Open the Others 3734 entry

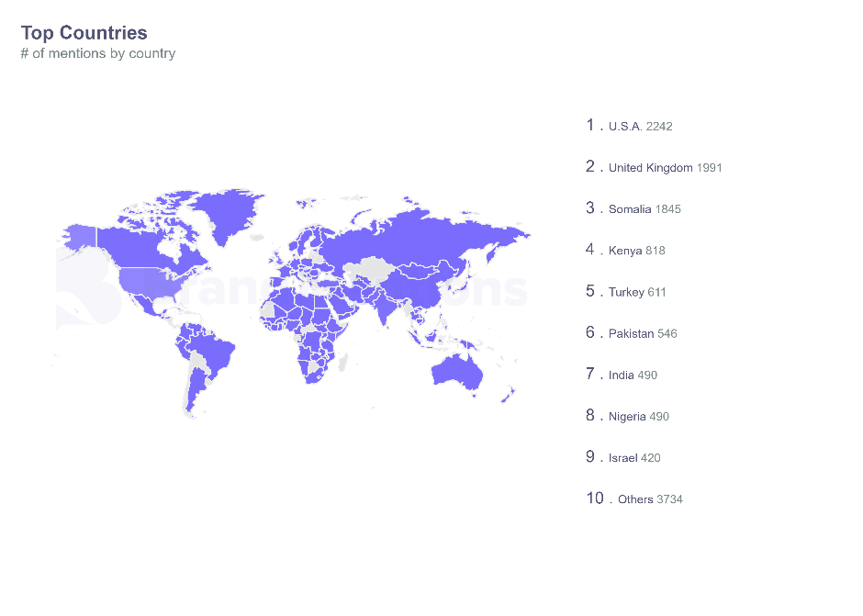pos(650,499)
